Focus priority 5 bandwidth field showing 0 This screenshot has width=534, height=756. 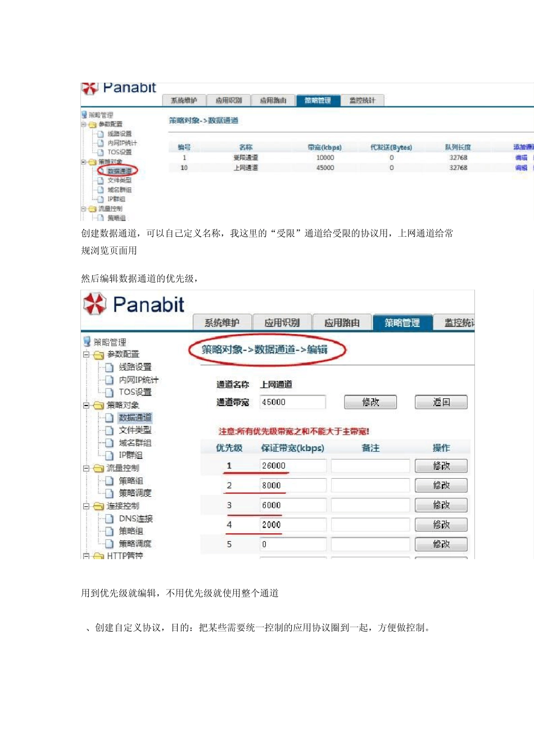292,544
